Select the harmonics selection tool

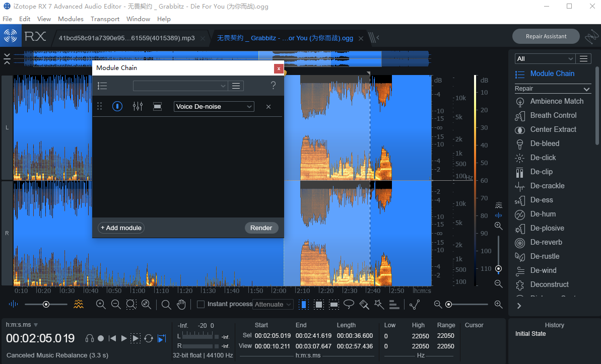394,305
